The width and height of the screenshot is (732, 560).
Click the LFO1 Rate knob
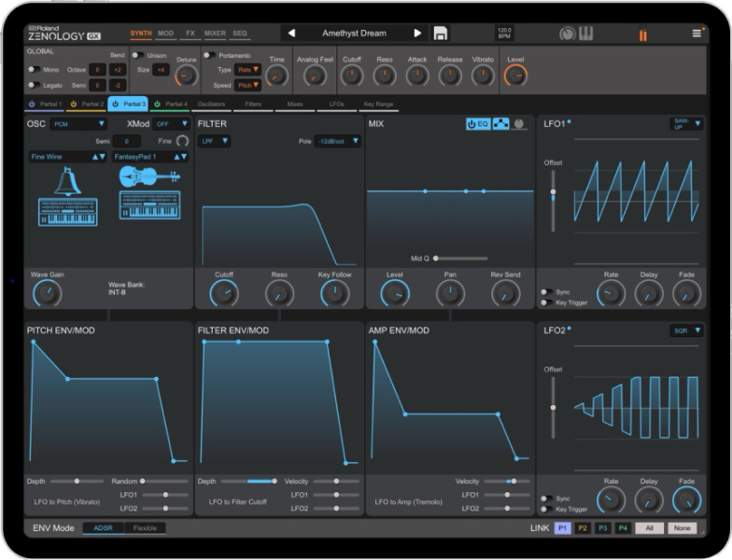click(611, 293)
